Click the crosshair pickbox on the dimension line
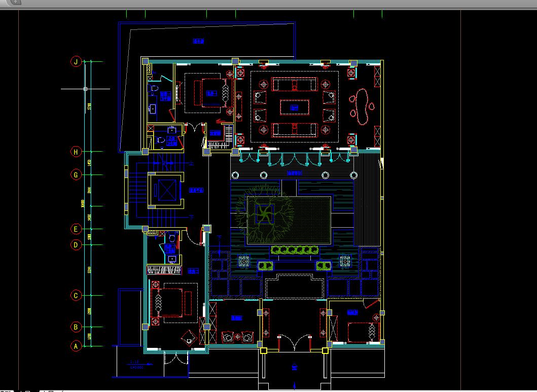 [x=85, y=89]
